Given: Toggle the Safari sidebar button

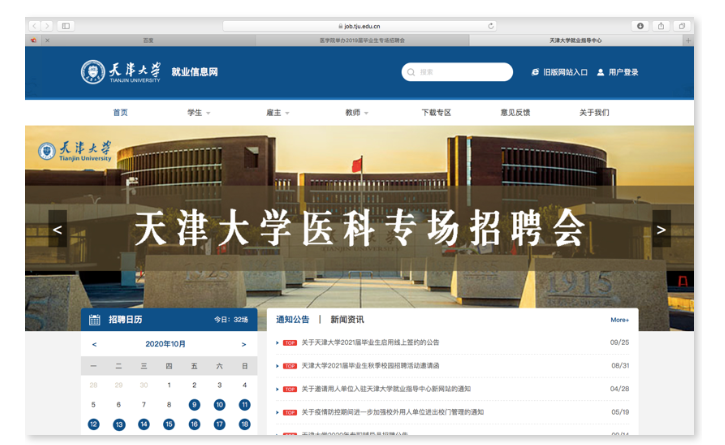Looking at the screenshot, I should click(66, 26).
